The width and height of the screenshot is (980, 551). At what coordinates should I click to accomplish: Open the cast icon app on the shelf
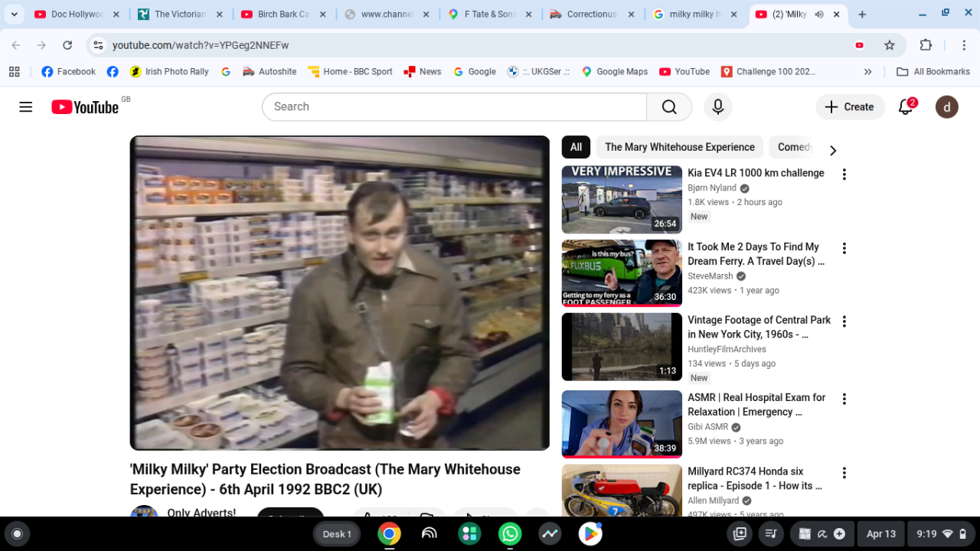coord(430,534)
